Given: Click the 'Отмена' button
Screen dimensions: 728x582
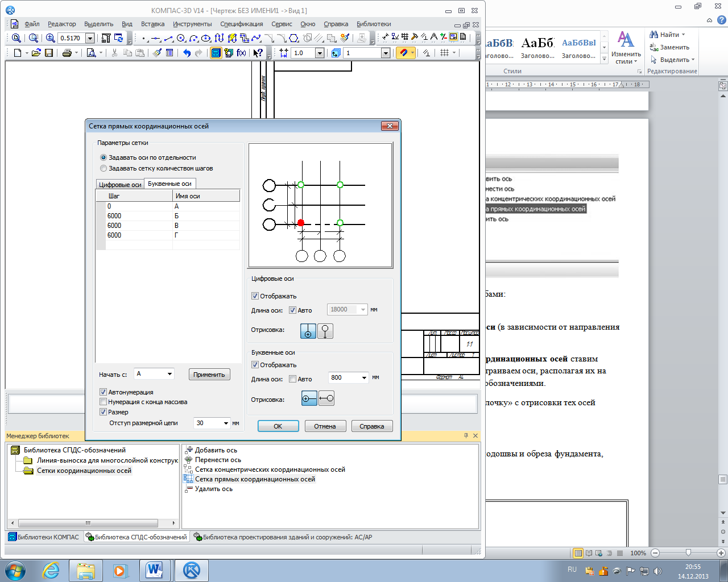Looking at the screenshot, I should 325,426.
